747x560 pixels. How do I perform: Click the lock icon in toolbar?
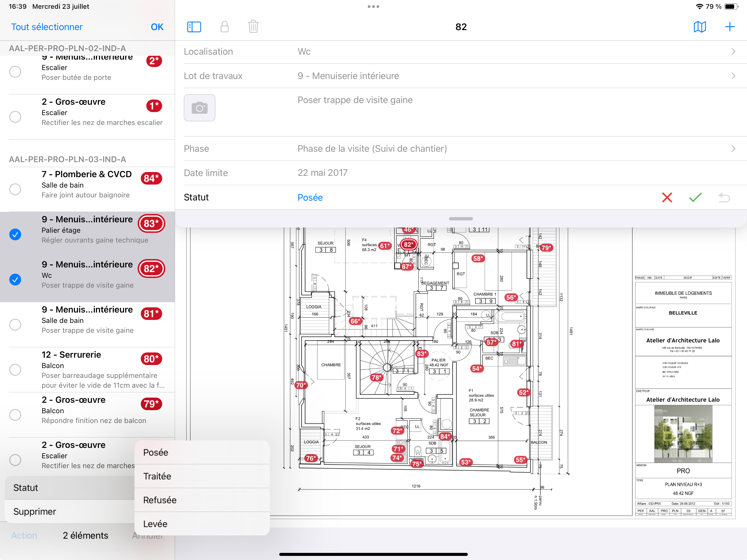[x=224, y=27]
